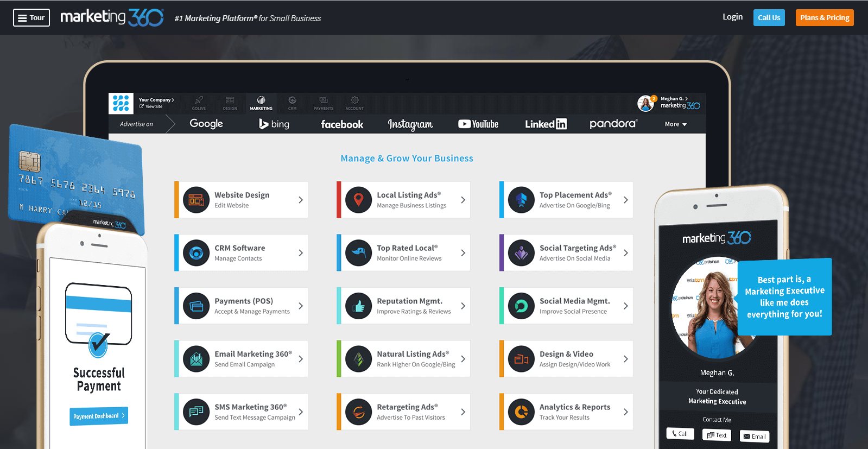Choose the Bing advertising logo
The height and width of the screenshot is (449, 868).
tap(274, 124)
